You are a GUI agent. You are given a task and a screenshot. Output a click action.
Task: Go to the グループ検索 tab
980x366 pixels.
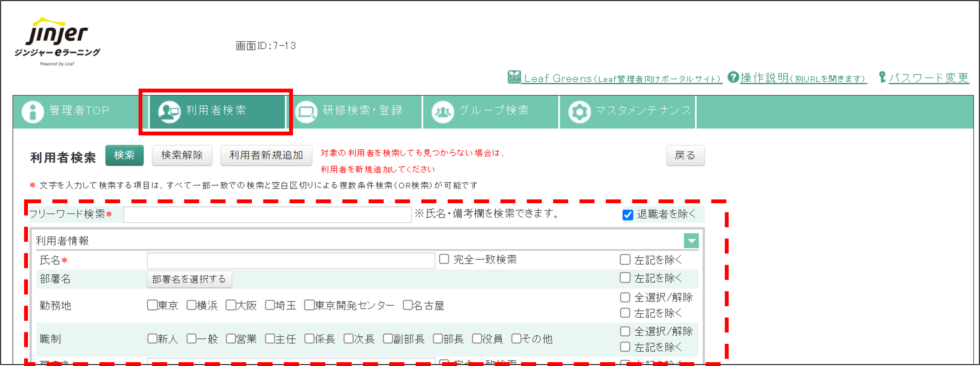click(491, 112)
